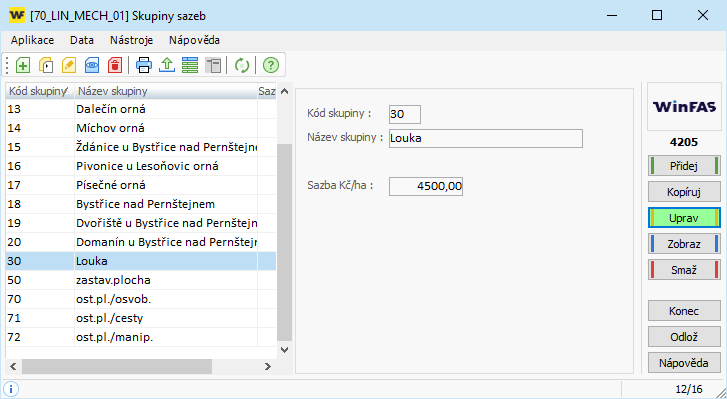Click the horizontal scroll right arrow
This screenshot has height=399, width=727.
point(268,367)
